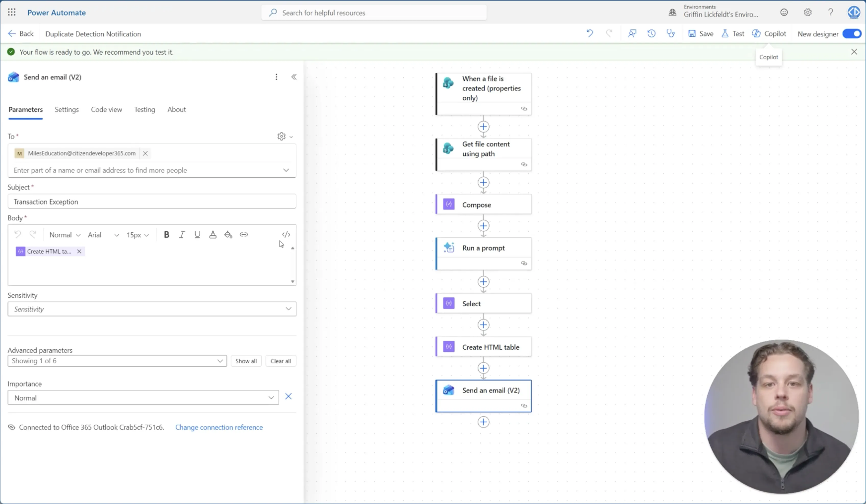Open the highlight color paint bucket

228,234
